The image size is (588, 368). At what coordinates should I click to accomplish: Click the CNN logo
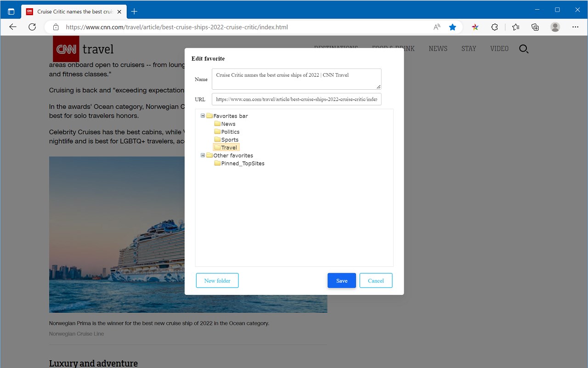coord(66,49)
